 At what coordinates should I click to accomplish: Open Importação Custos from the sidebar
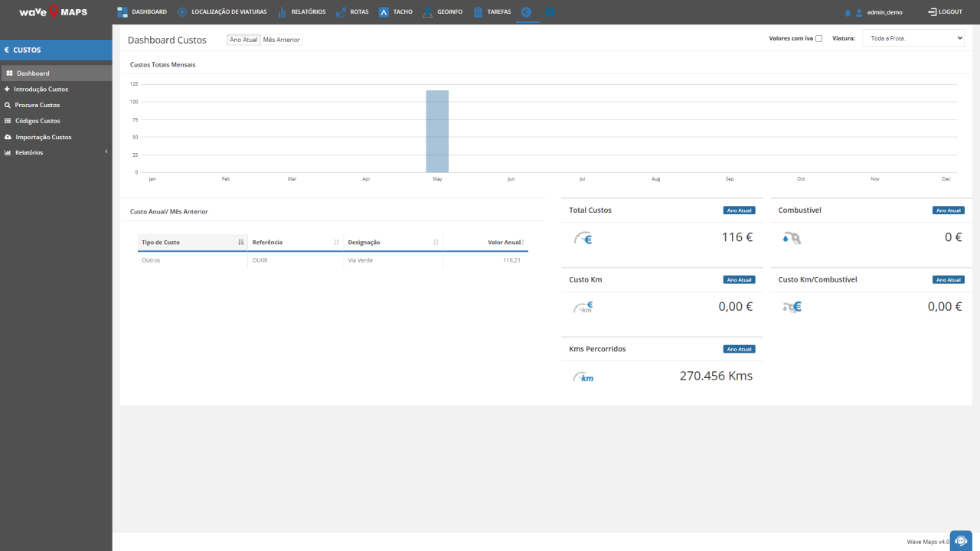43,137
